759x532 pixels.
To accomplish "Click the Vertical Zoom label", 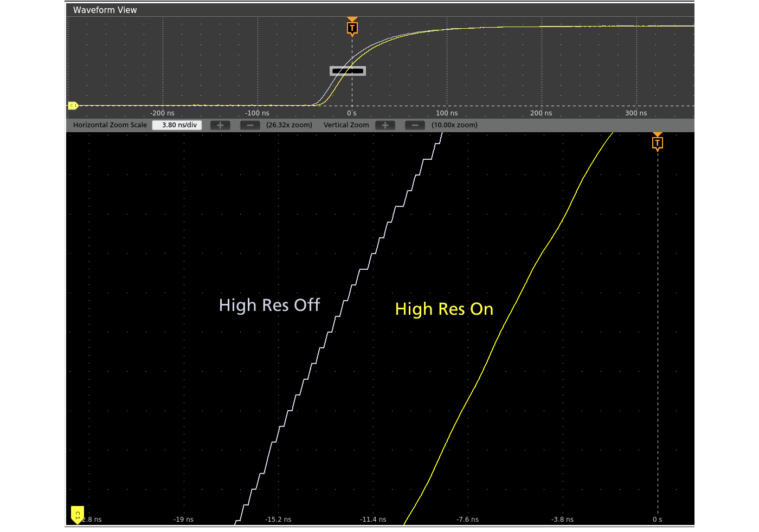I will point(346,125).
